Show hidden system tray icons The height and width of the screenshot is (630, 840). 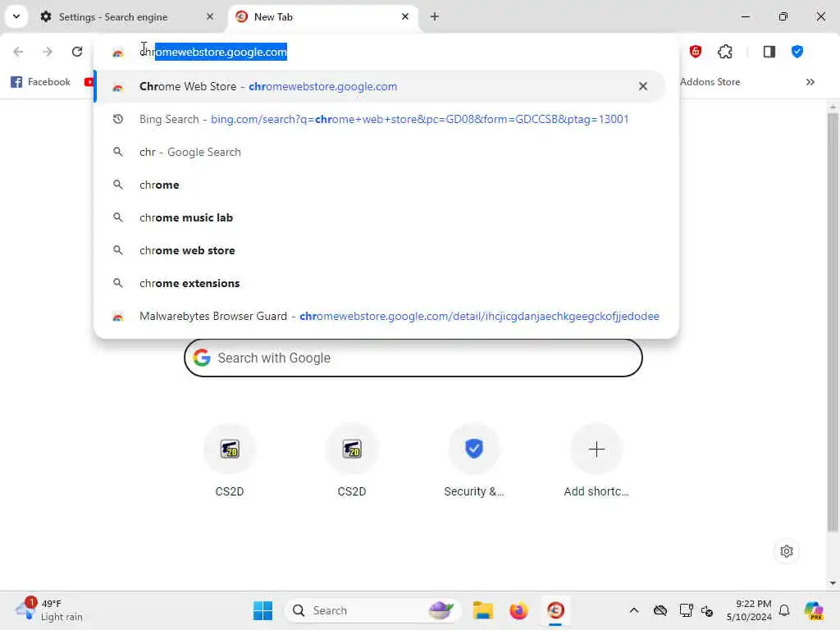click(x=634, y=610)
